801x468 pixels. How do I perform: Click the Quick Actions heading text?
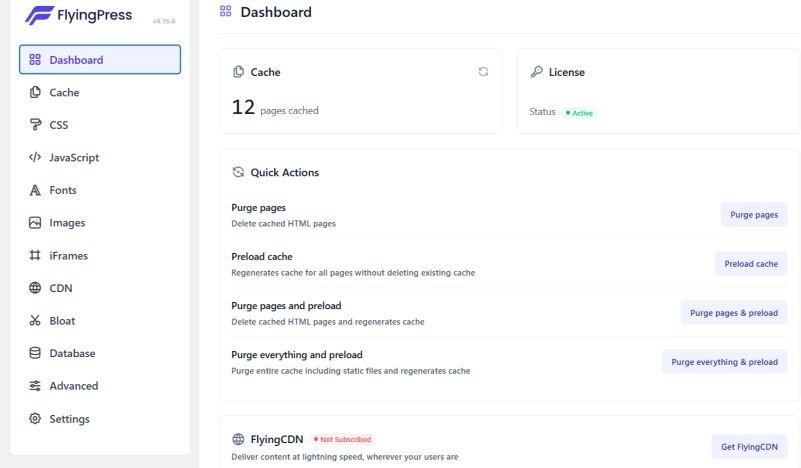pos(285,172)
